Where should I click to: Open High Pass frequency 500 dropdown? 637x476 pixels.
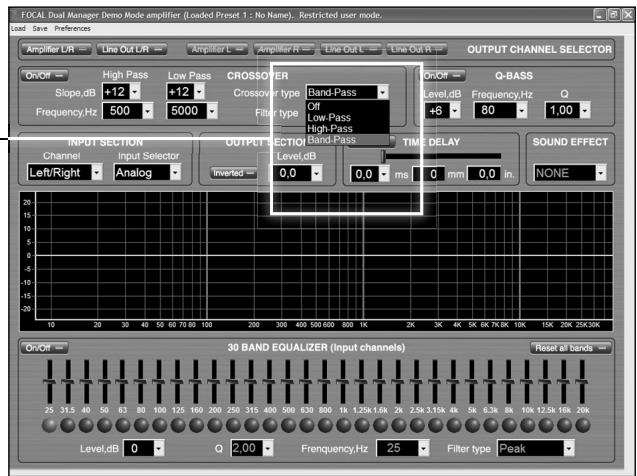point(148,111)
